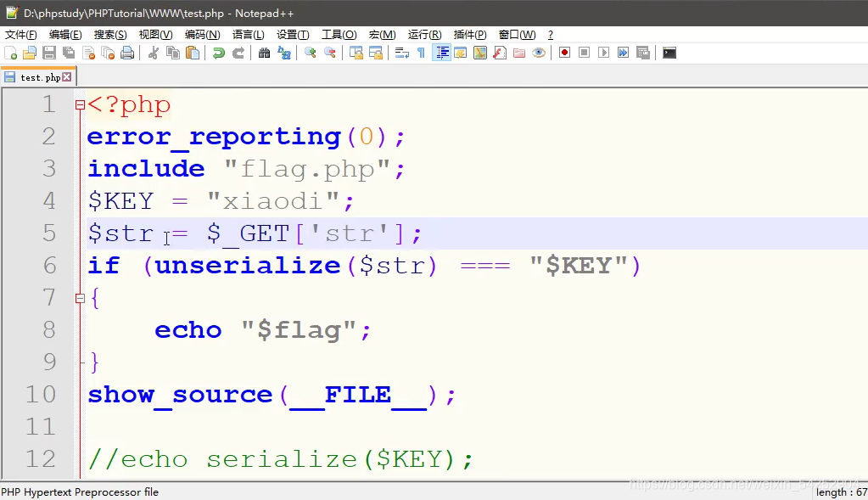The width and height of the screenshot is (868, 500).
Task: Open the 视图(V) menu
Action: [155, 34]
